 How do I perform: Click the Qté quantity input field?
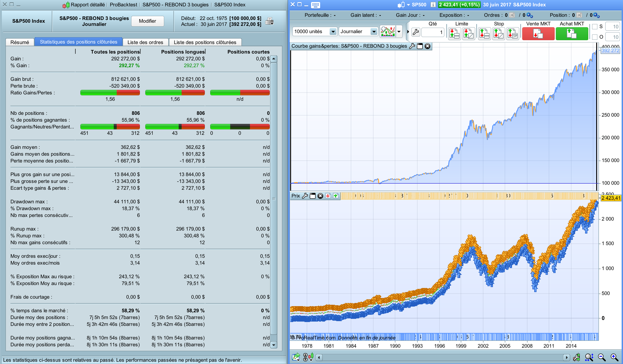pos(432,32)
